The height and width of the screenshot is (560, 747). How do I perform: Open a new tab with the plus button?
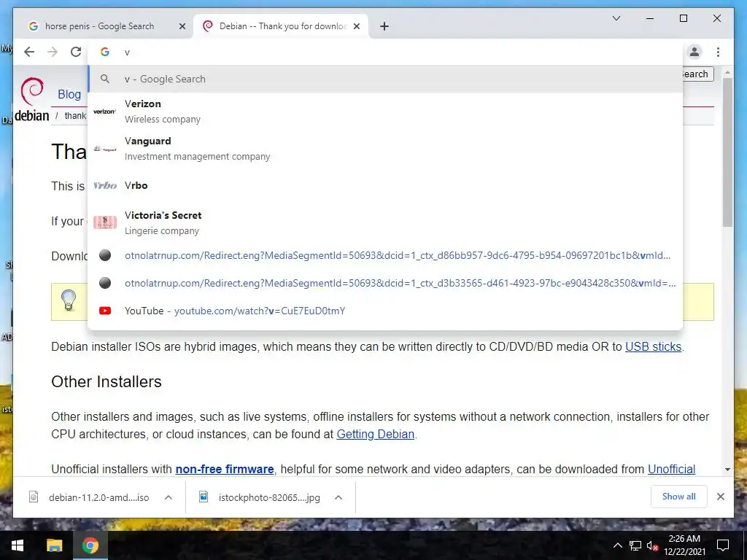pos(384,26)
